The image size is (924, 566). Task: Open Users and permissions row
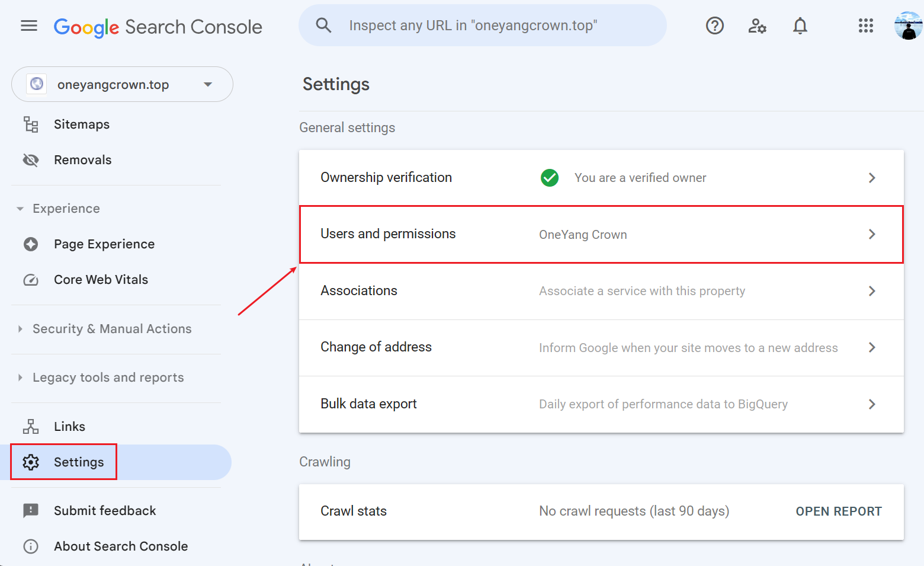coord(601,234)
